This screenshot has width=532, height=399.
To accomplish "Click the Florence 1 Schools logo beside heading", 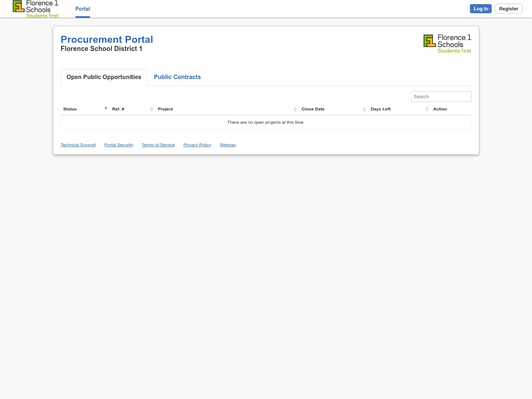I will click(x=447, y=44).
